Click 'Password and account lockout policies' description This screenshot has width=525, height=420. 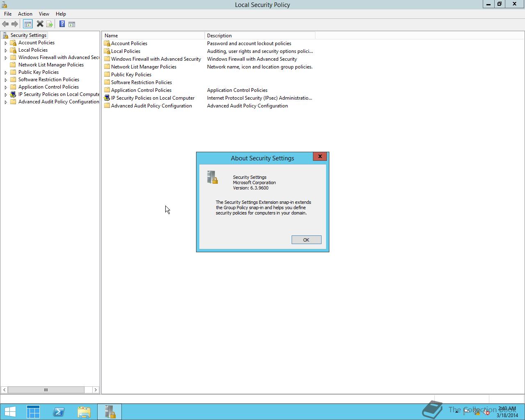tap(249, 43)
